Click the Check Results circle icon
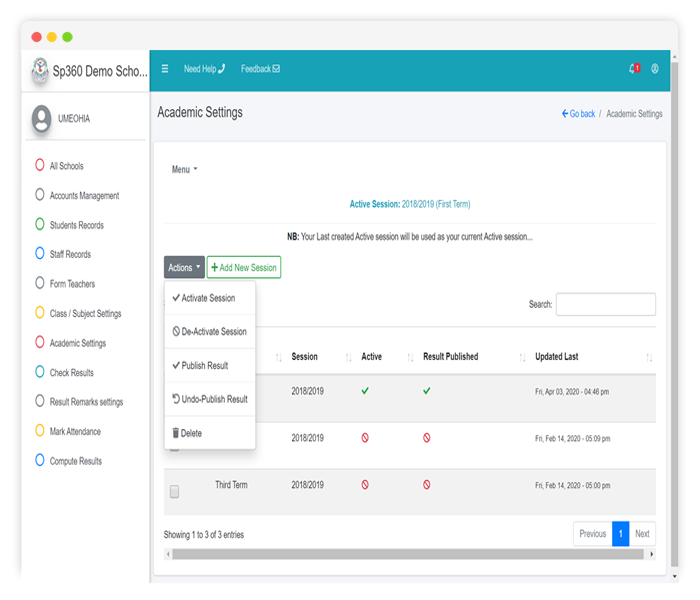The height and width of the screenshot is (600, 700). 40,372
